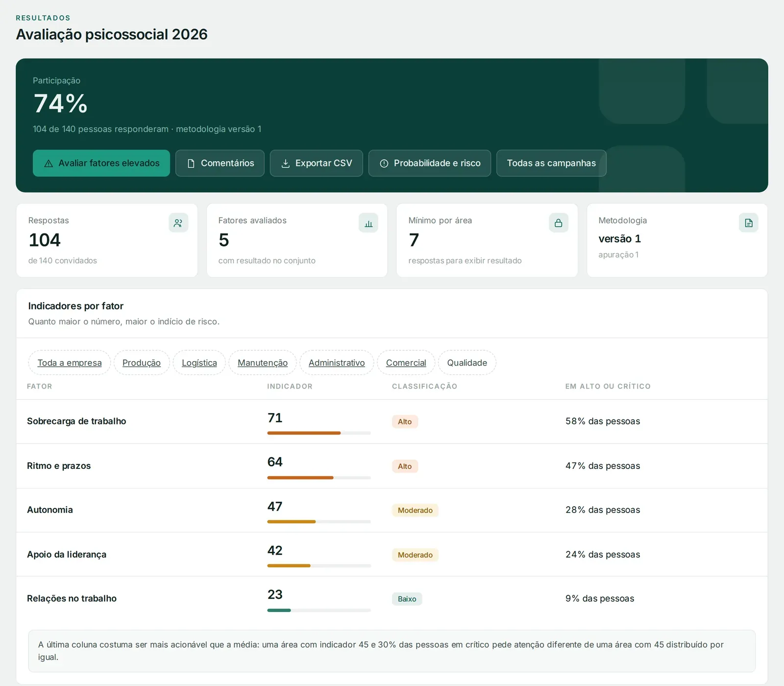Click the 74% participation figure

coord(61,104)
